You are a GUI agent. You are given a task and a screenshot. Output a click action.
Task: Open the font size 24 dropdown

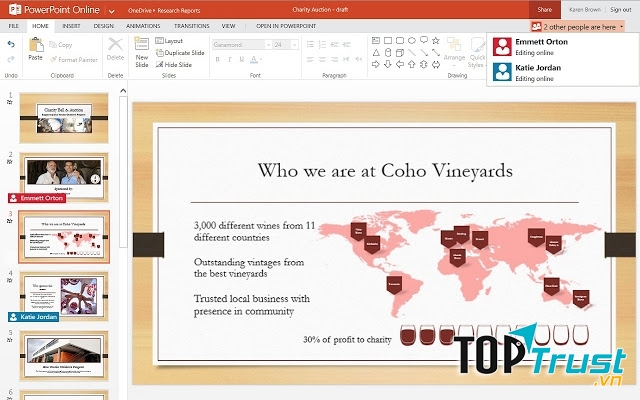[294, 44]
